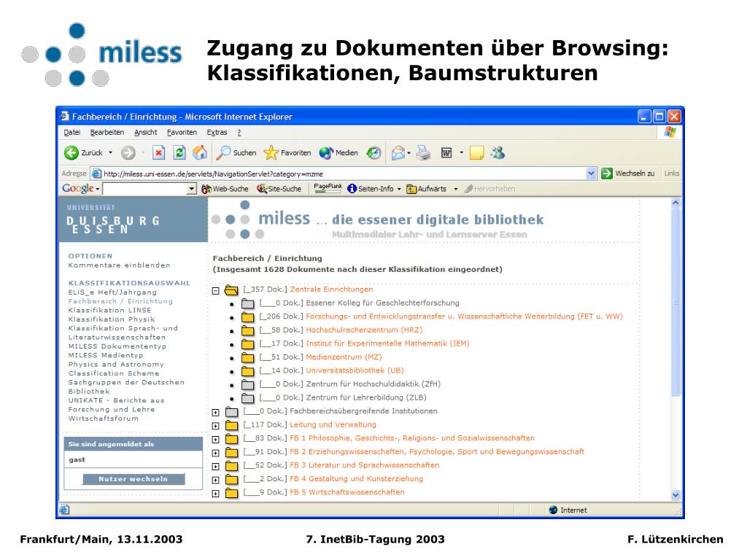The image size is (747, 560).
Task: Click the folder icon for Universitätsbibliothek (UB)
Action: (x=248, y=370)
